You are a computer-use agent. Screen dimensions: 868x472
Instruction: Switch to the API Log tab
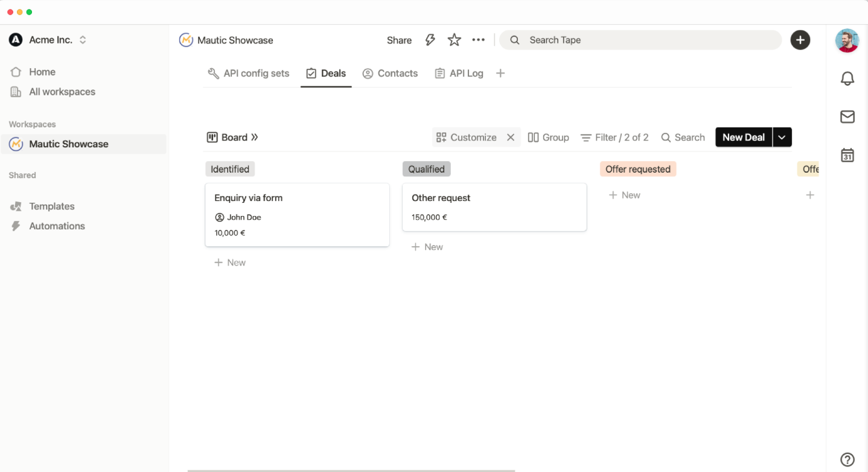459,74
